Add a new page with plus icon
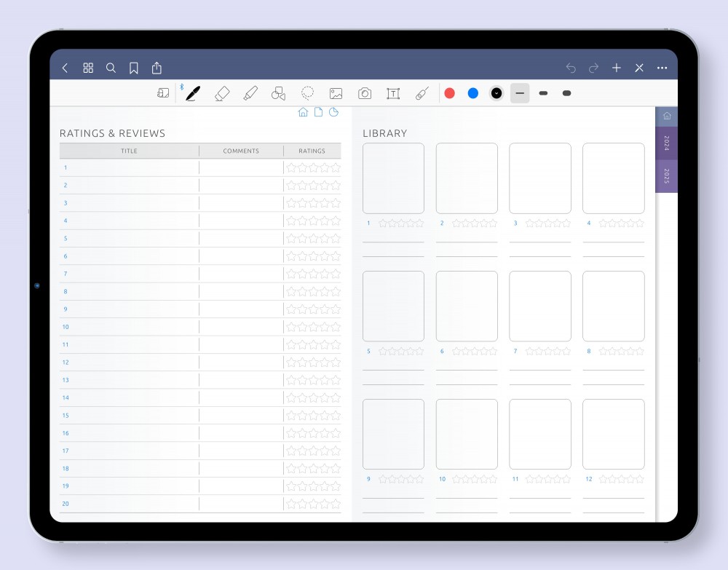The width and height of the screenshot is (728, 570). (616, 68)
